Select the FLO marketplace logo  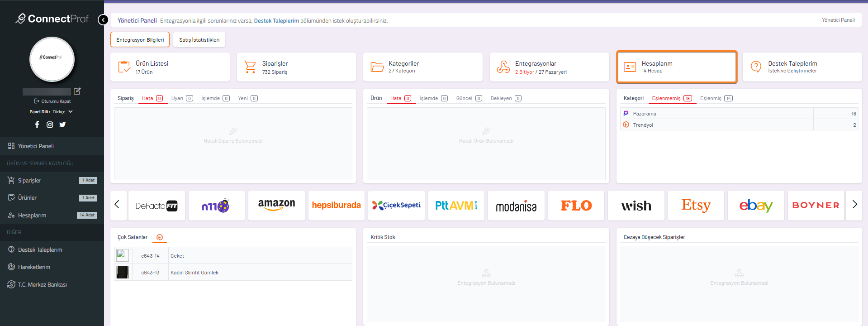tap(576, 206)
